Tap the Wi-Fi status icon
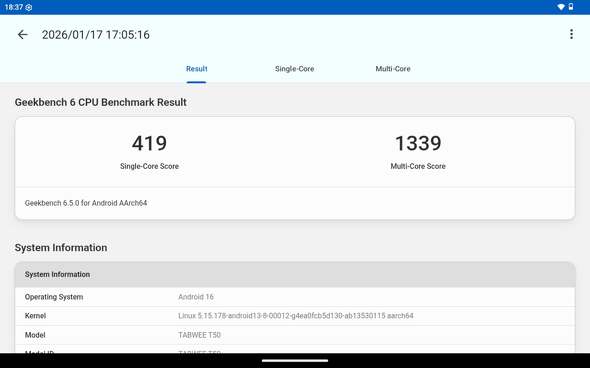 pyautogui.click(x=561, y=7)
